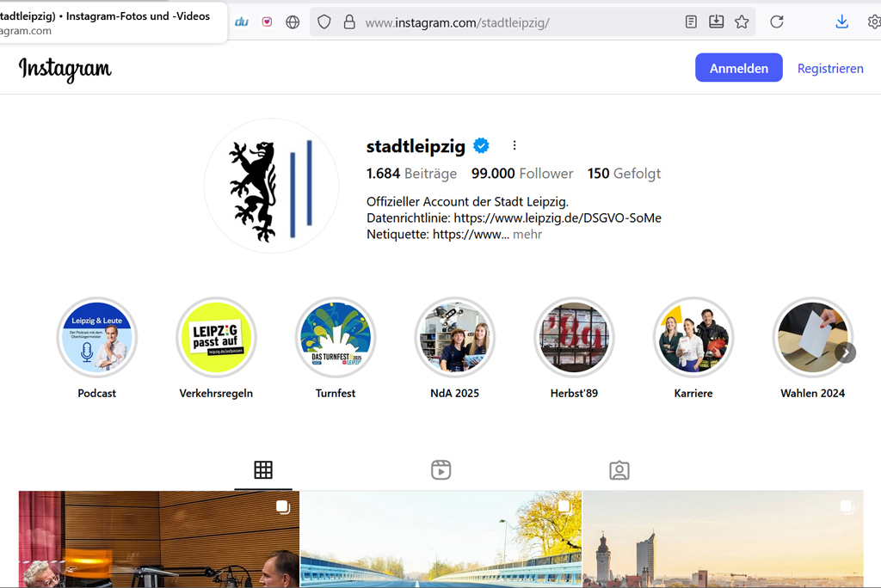Open the three-dot options menu beside stadtleipzig
The height and width of the screenshot is (588, 881).
tap(514, 145)
